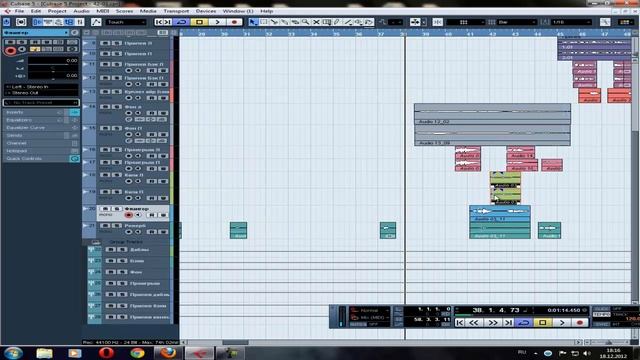
Task: Toggle Record Enable on track 20
Action: [x=129, y=215]
